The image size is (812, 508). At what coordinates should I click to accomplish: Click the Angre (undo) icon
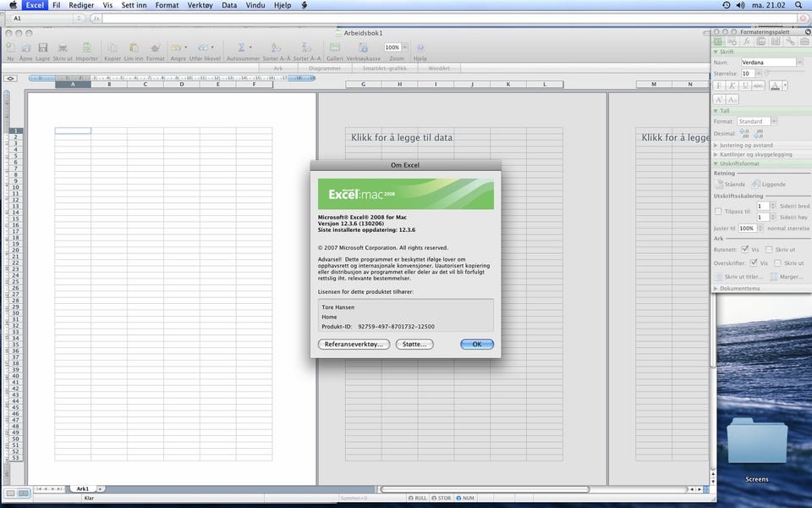pyautogui.click(x=176, y=47)
